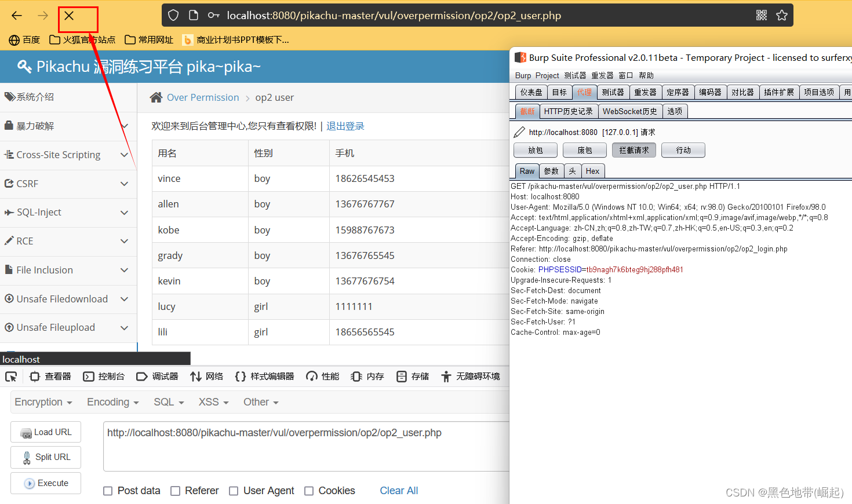Click the home icon in the breadcrumb
This screenshot has width=852, height=504.
coord(156,97)
